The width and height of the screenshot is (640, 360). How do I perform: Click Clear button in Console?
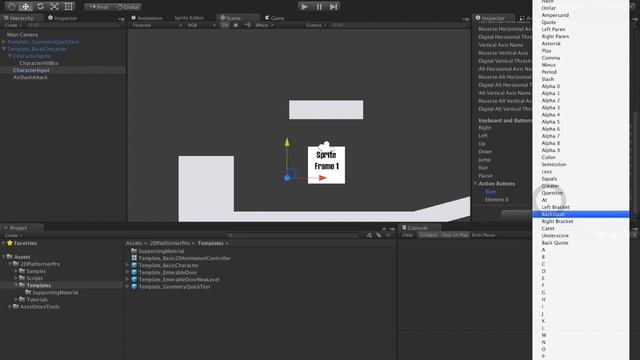[x=408, y=235]
